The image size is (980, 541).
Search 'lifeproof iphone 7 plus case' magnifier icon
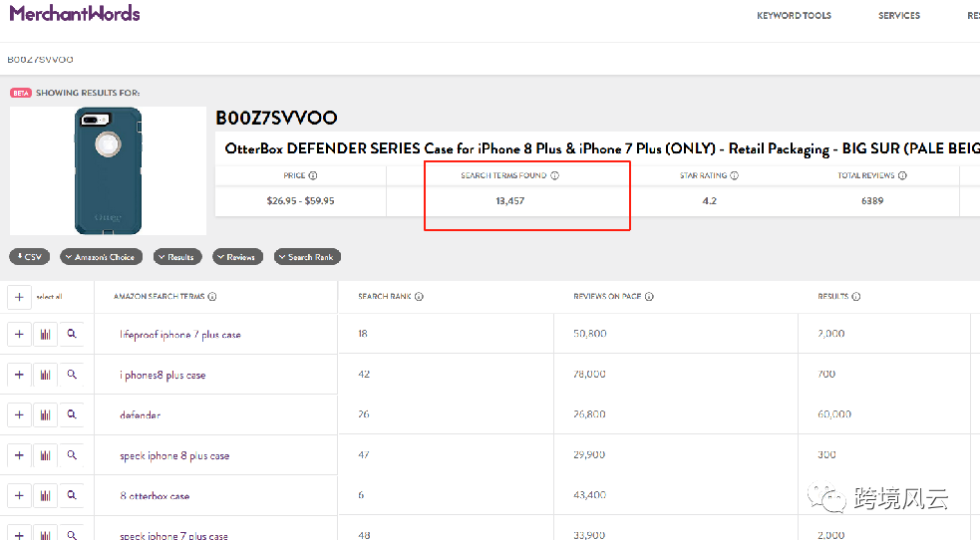(72, 334)
